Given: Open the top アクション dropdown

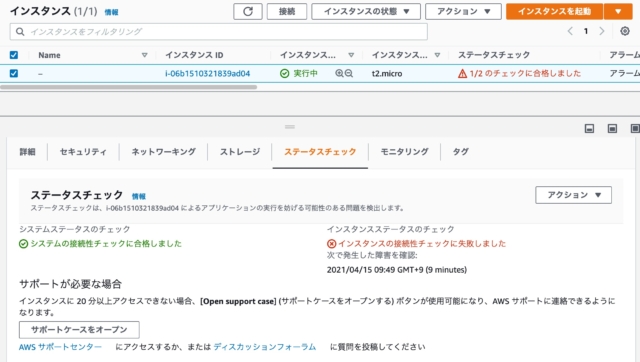Looking at the screenshot, I should pyautogui.click(x=463, y=11).
